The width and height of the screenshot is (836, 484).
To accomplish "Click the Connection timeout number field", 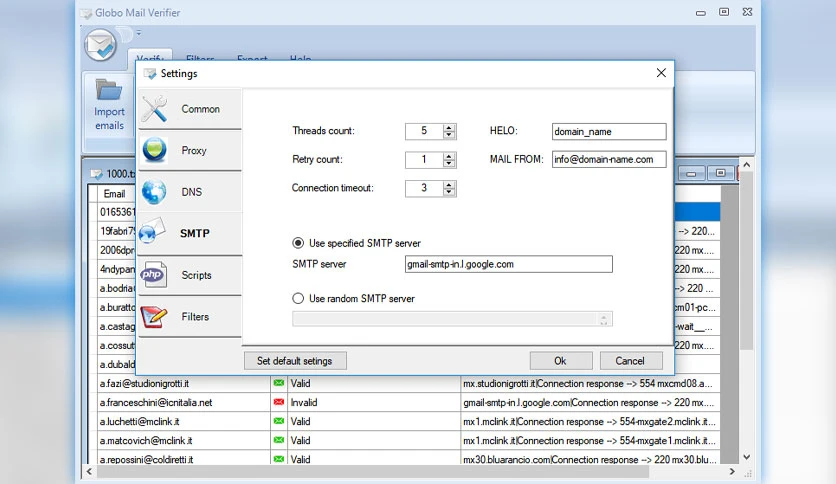I will point(424,188).
